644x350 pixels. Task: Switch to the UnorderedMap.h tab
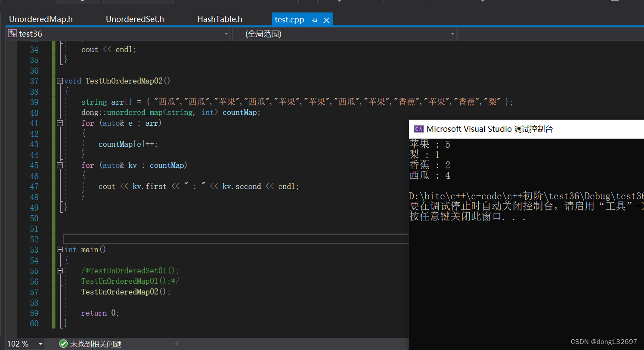[41, 19]
